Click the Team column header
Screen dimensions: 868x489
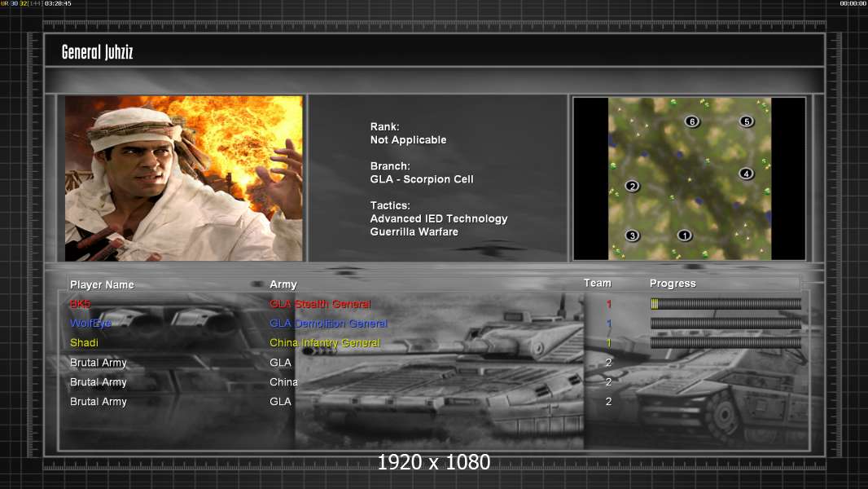point(597,283)
